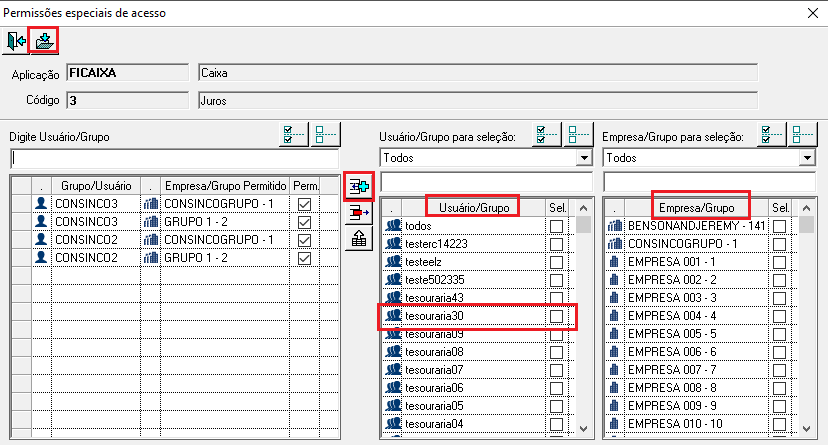Click the save permissions toolbar icon

tap(44, 41)
